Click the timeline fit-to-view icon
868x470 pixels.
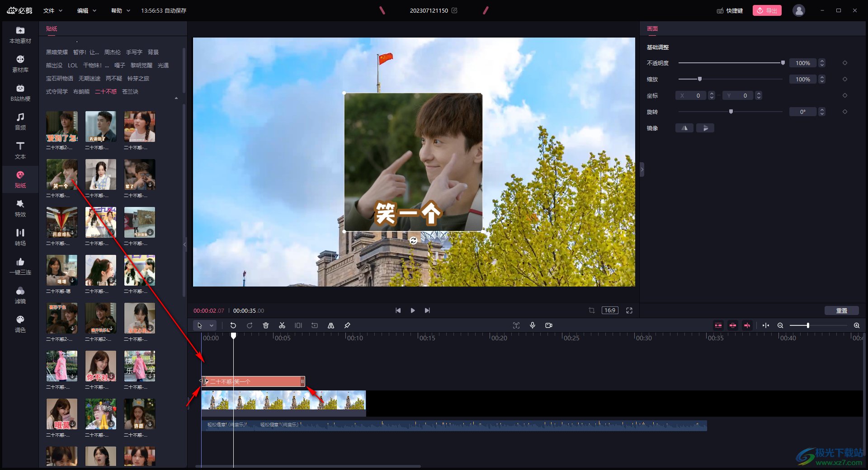[x=766, y=325]
